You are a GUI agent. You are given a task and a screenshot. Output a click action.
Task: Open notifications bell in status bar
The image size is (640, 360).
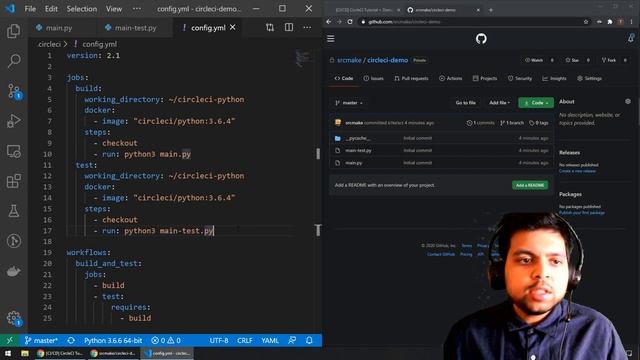[309, 340]
